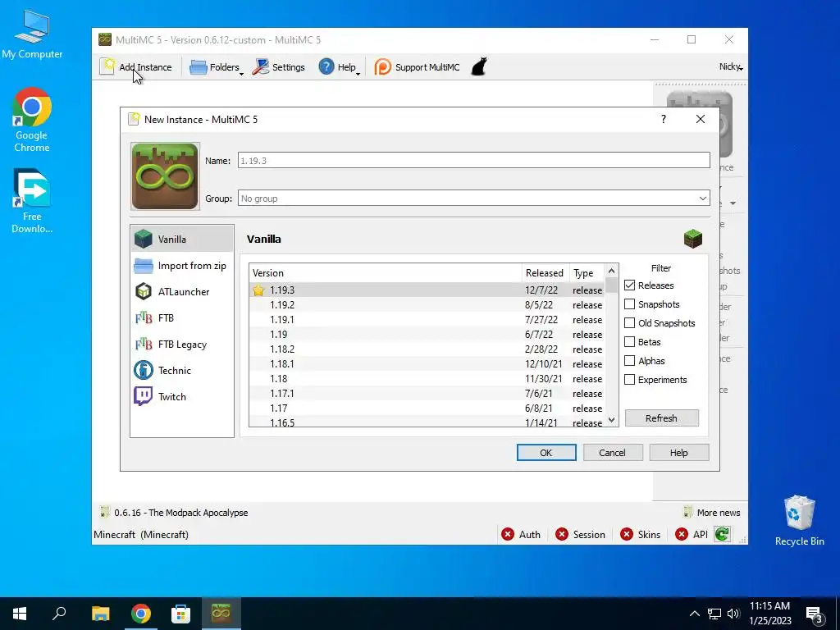Open the Recycle Bin desktop icon
Screen dimensions: 840x630
(799, 521)
